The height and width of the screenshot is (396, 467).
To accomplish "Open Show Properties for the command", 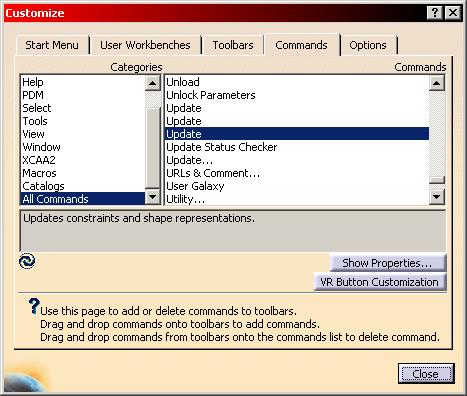I will click(x=387, y=263).
